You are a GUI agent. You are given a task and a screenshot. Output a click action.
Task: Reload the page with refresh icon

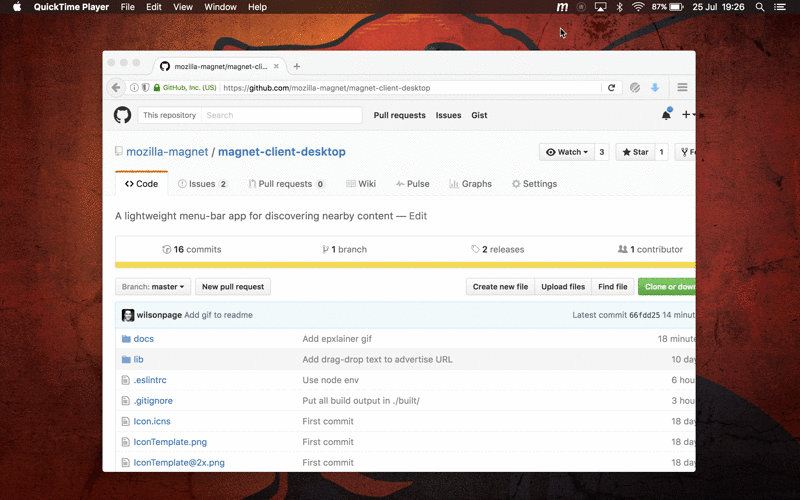click(x=611, y=88)
